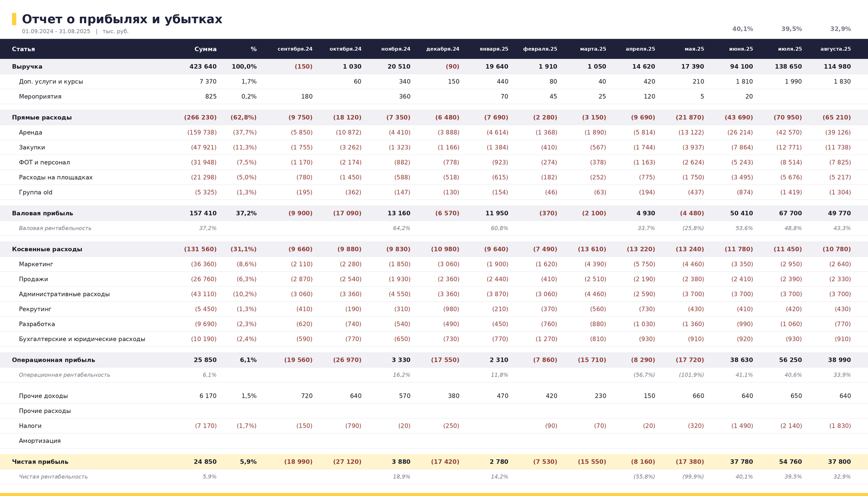The image size is (868, 496).
Task: Click the 'ноября.24' column header
Action: point(396,49)
